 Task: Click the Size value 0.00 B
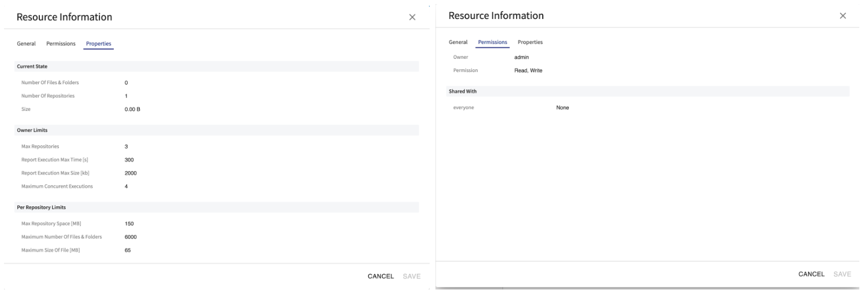pos(132,109)
